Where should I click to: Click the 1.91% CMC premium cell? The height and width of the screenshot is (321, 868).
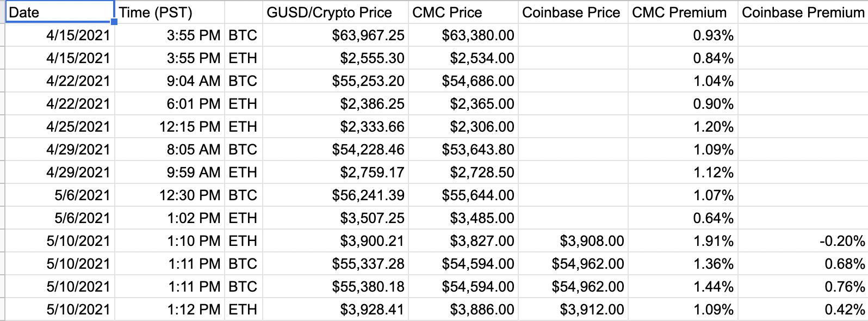(683, 241)
